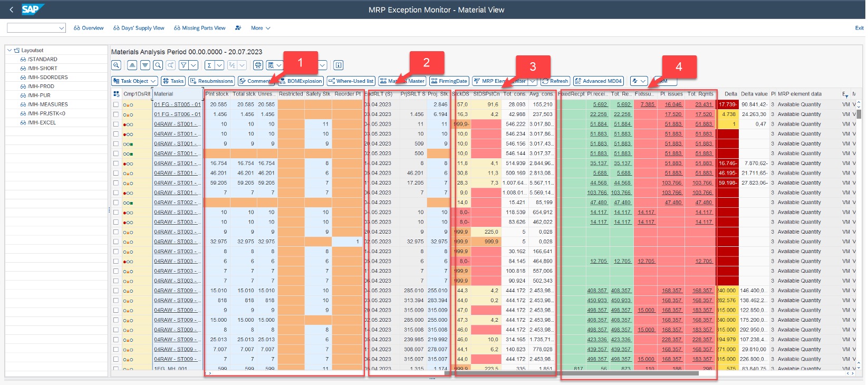This screenshot has width=868, height=385.
Task: Apply the Set Filter funnel icon
Action: click(x=184, y=65)
